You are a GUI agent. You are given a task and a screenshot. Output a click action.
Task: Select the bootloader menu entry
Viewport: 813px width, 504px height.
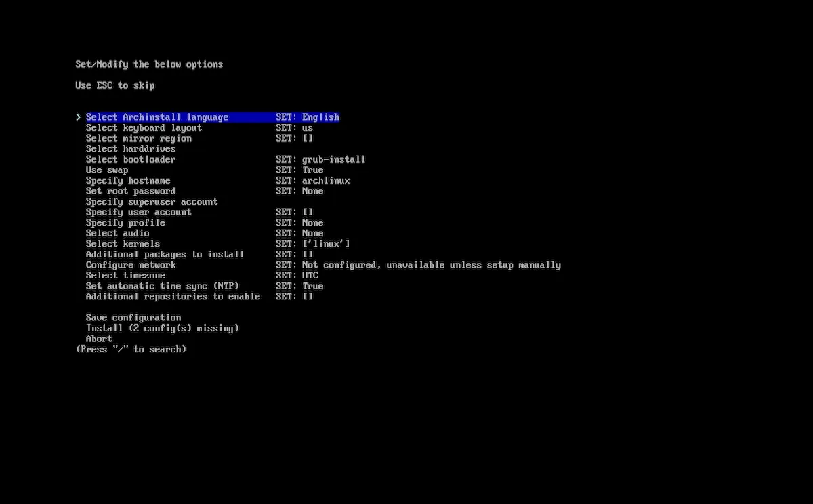point(131,159)
